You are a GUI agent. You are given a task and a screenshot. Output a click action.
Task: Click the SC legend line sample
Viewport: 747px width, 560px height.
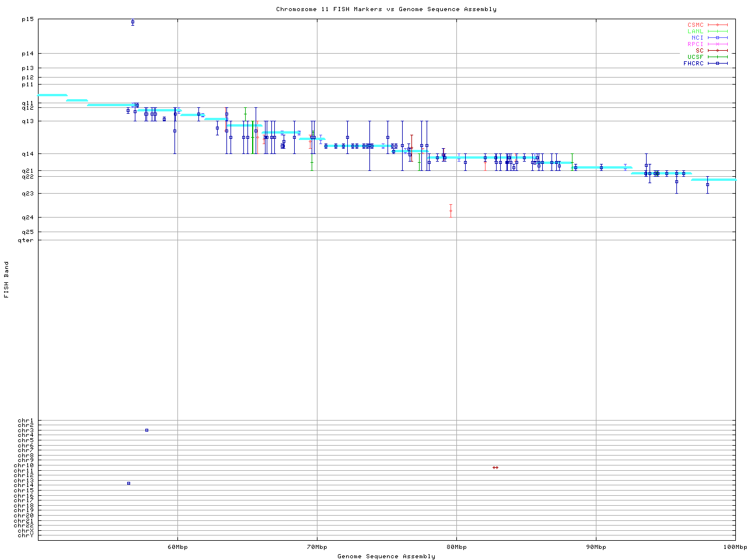point(717,50)
